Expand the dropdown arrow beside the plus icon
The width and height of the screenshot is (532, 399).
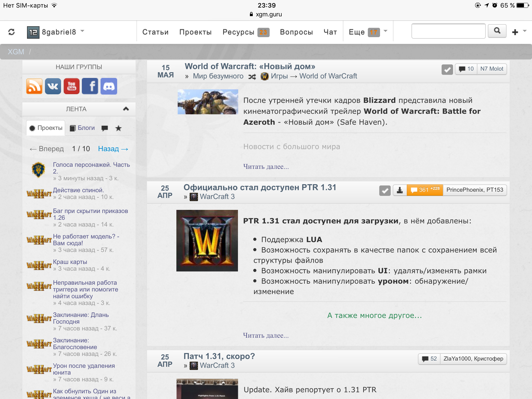coord(524,31)
